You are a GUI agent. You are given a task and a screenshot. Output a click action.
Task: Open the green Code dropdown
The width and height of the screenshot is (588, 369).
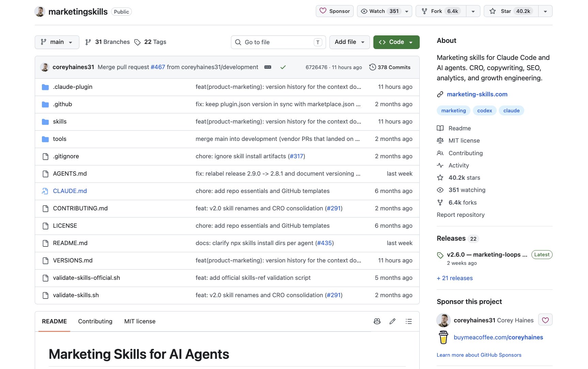(396, 42)
